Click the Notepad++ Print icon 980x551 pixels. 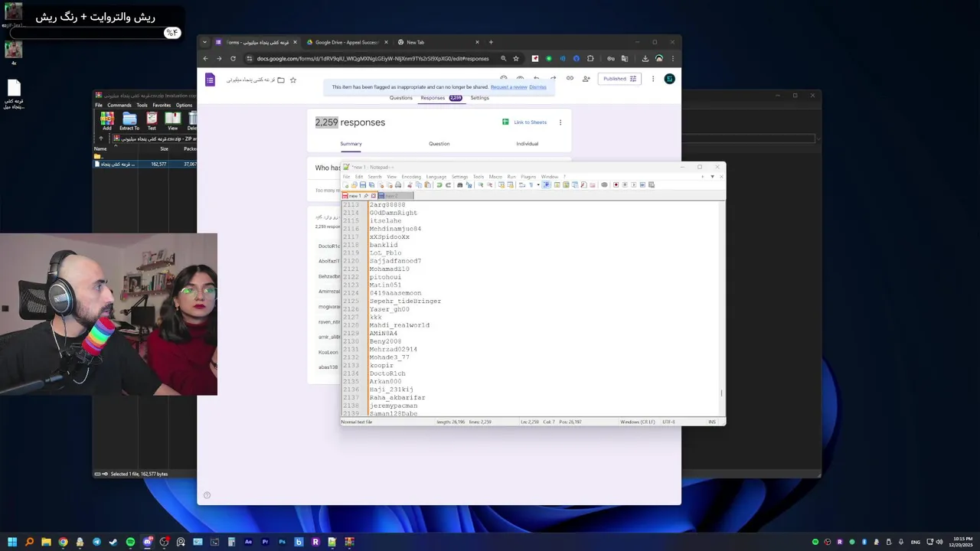[x=398, y=184]
